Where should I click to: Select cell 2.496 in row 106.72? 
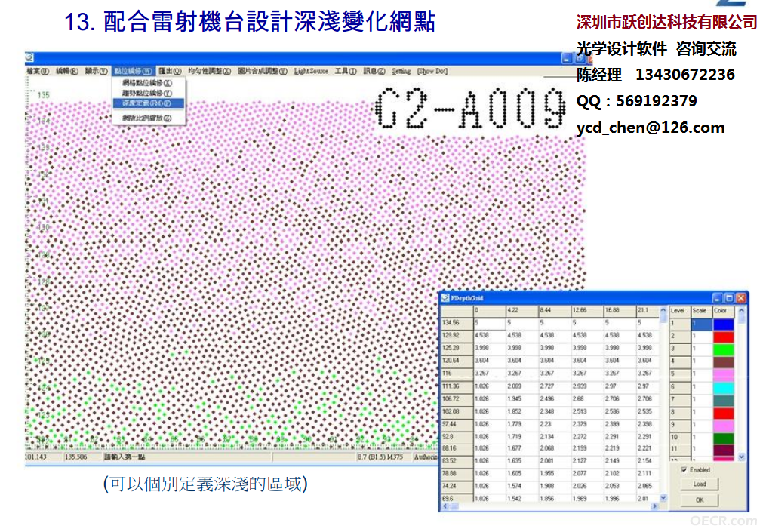[x=555, y=399]
